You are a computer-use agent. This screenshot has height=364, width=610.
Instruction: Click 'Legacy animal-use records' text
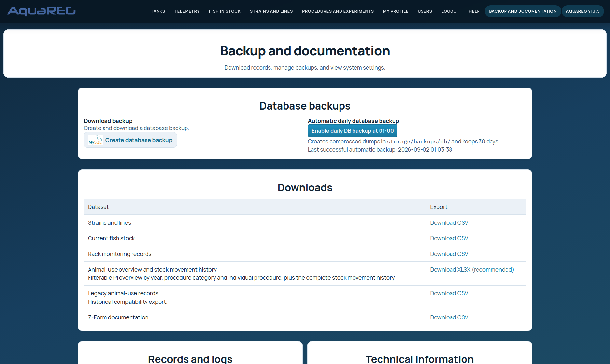(x=123, y=293)
